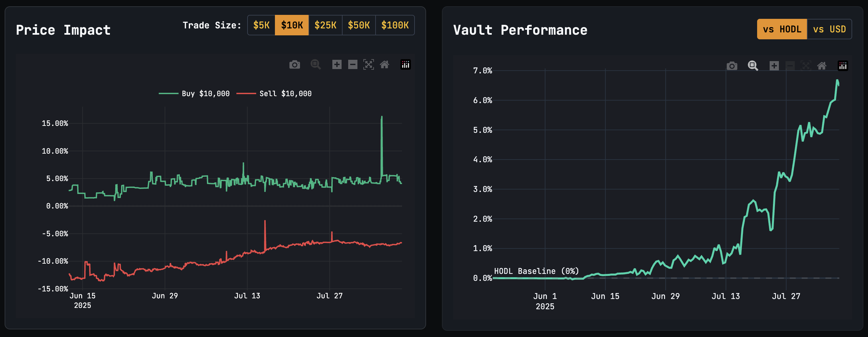
Task: Zoom out on Price Impact chart
Action: click(x=352, y=64)
